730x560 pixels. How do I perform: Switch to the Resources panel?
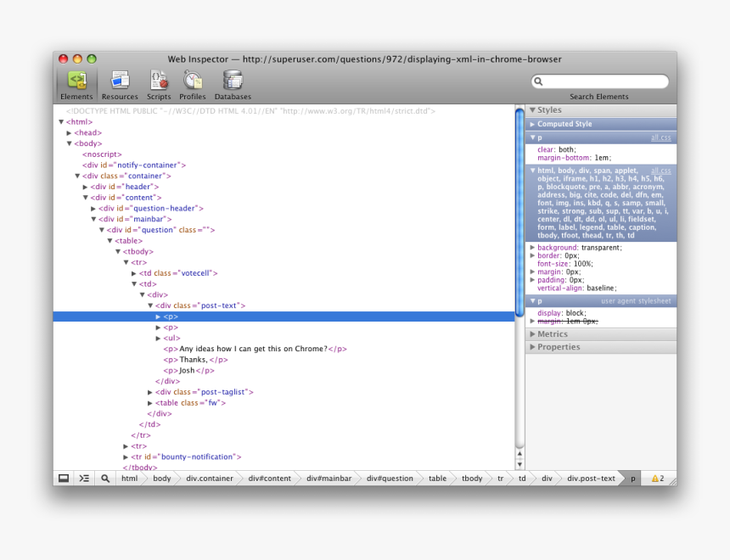pyautogui.click(x=119, y=82)
